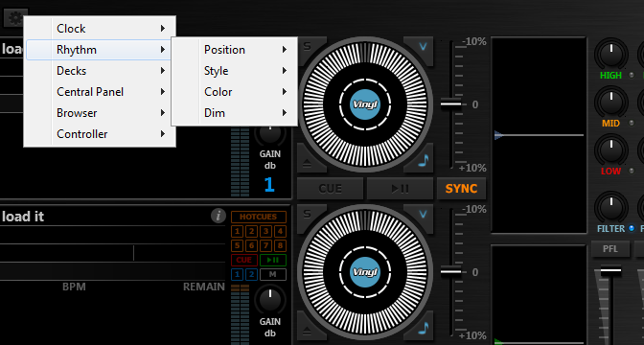The height and width of the screenshot is (345, 644).
Task: Click the lower deck music note icon
Action: coord(423,328)
